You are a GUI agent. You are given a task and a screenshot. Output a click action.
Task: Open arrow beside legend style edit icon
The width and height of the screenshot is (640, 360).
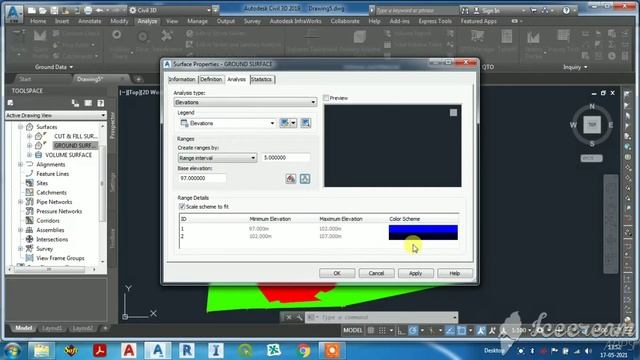[293, 123]
